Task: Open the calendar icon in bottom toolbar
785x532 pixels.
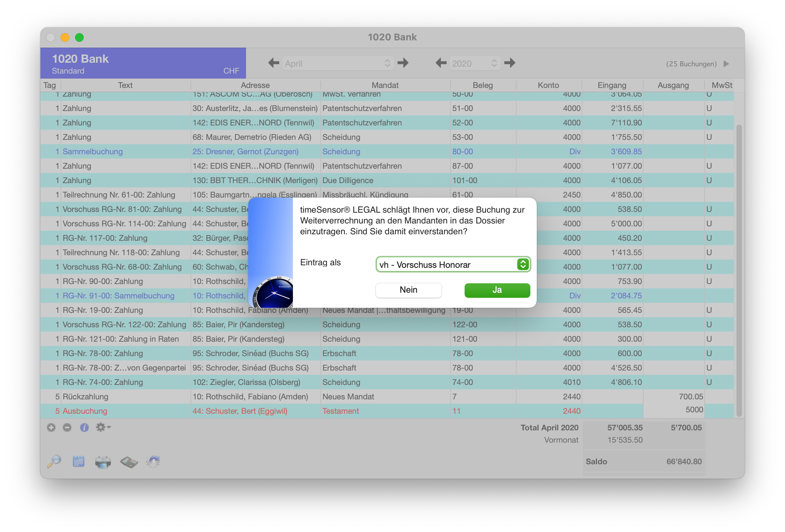Action: pyautogui.click(x=78, y=461)
